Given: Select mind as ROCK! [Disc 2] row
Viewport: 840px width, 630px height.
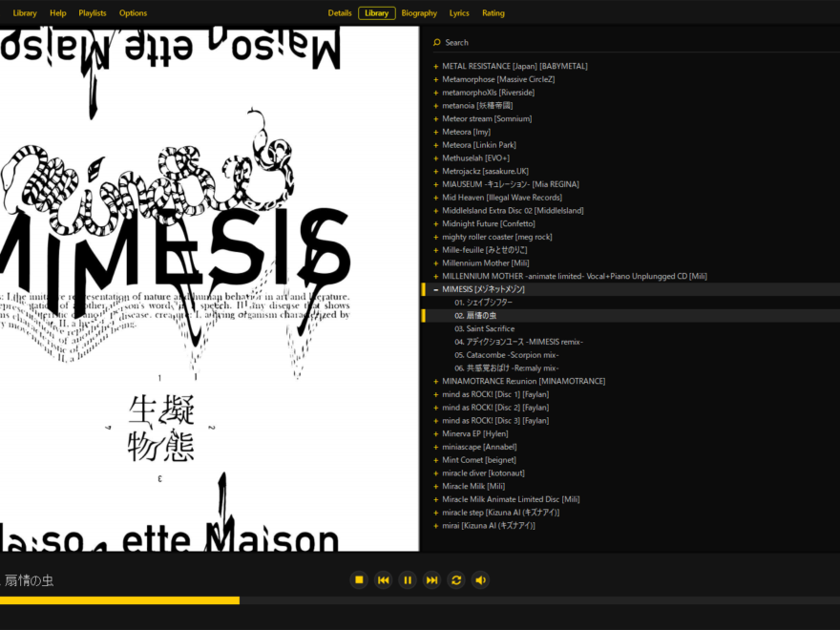Looking at the screenshot, I should pyautogui.click(x=495, y=408).
